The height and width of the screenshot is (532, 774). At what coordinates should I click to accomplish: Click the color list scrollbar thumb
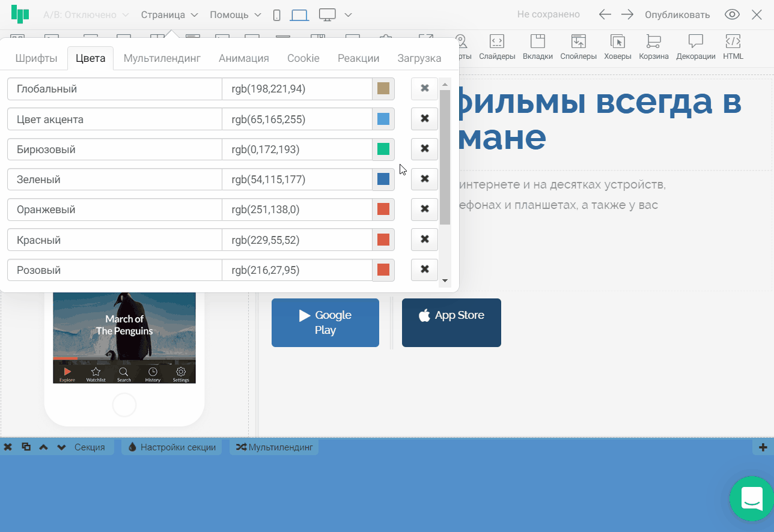445,157
